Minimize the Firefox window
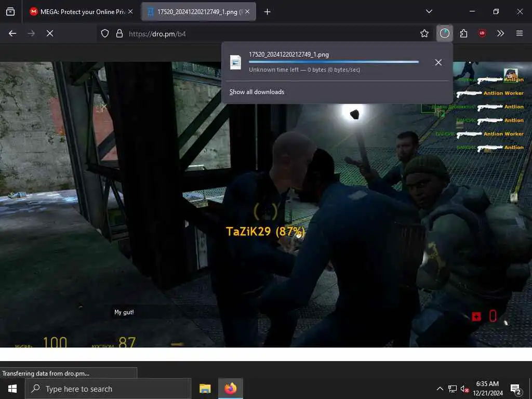 472,11
